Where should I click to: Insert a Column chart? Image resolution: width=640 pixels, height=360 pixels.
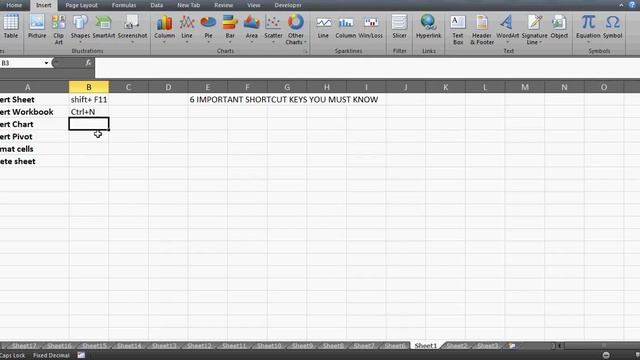click(164, 29)
